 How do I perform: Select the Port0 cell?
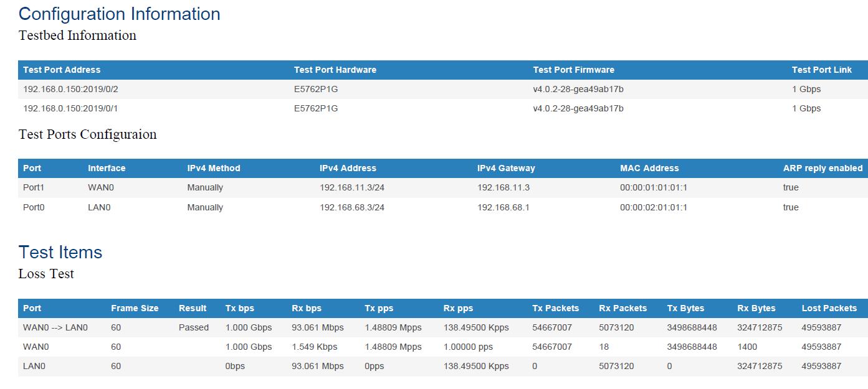[x=34, y=207]
